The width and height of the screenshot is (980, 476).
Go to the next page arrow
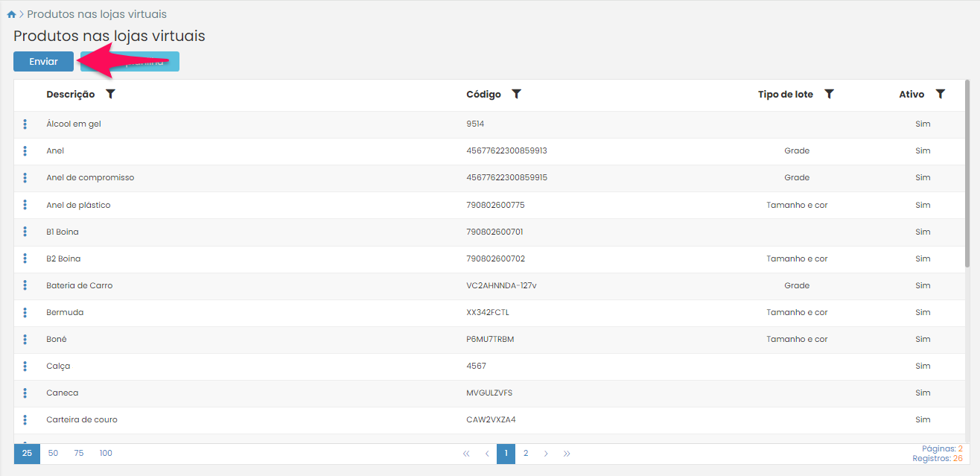(546, 453)
